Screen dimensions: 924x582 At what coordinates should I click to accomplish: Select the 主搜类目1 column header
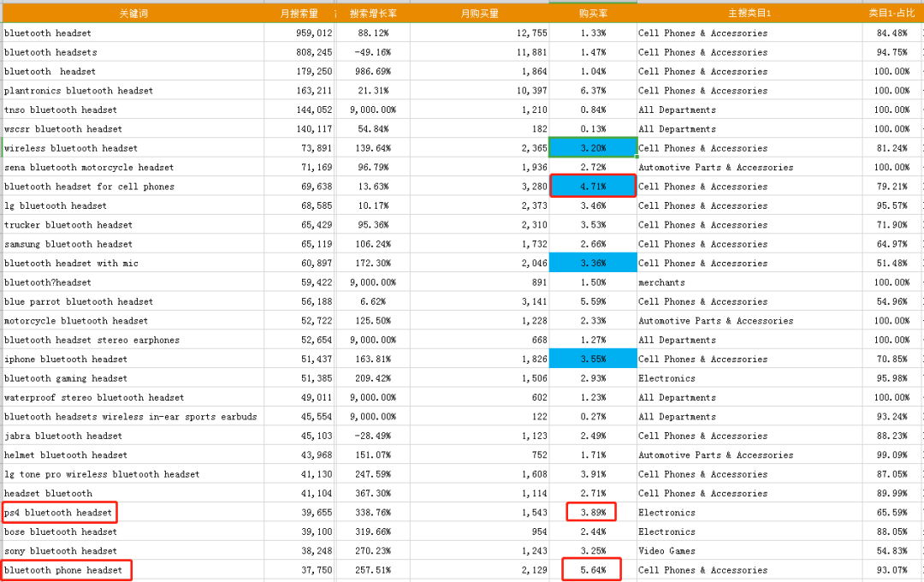click(749, 14)
